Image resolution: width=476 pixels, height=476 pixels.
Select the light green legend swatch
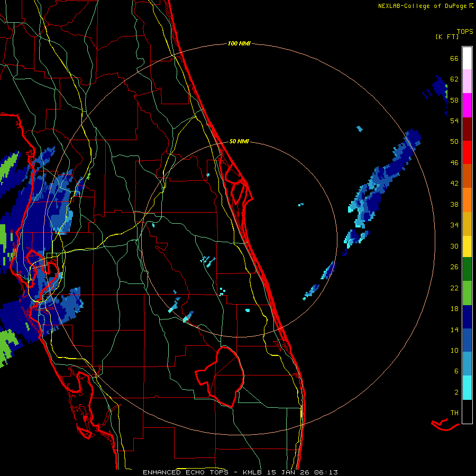click(467, 293)
